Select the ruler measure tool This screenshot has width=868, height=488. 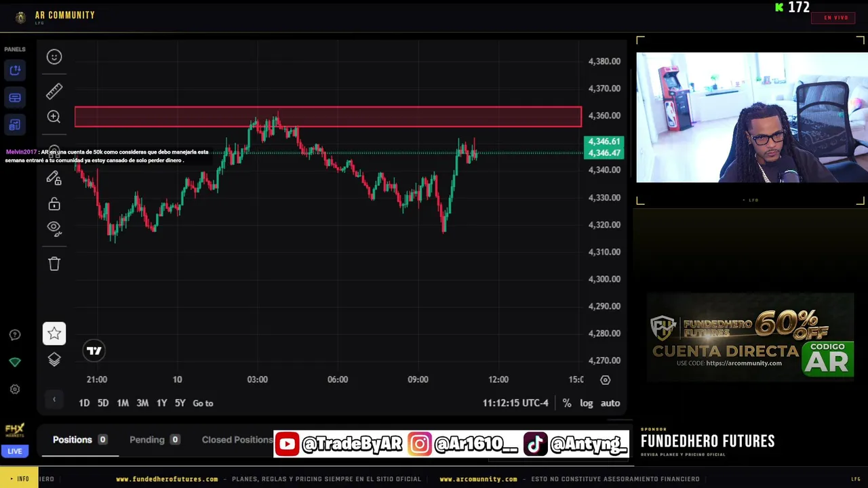54,91
